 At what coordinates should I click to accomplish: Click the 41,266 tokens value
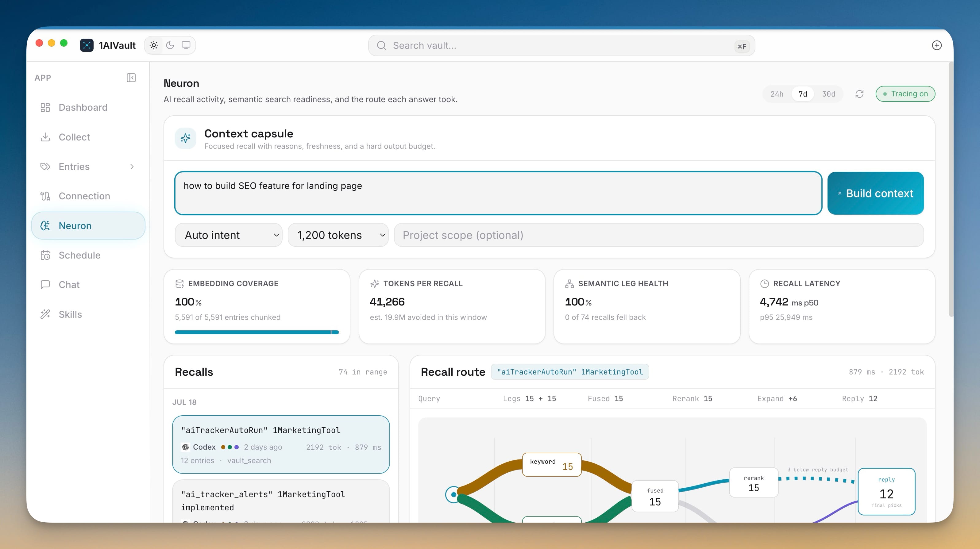(x=387, y=302)
